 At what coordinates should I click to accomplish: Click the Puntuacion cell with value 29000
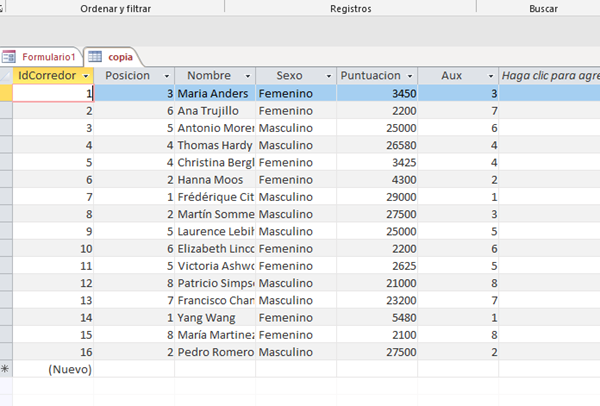pyautogui.click(x=376, y=197)
